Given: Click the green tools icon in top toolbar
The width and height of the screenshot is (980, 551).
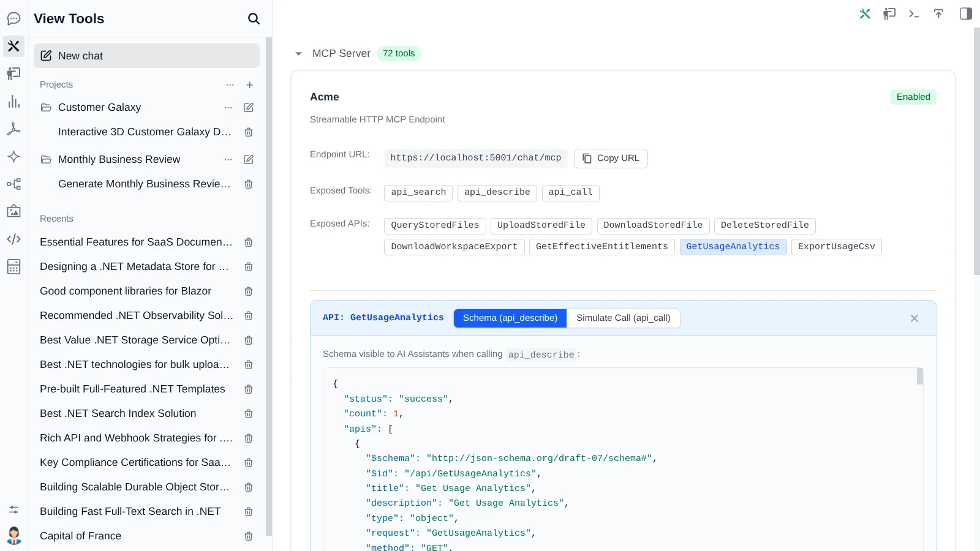Looking at the screenshot, I should point(865,13).
